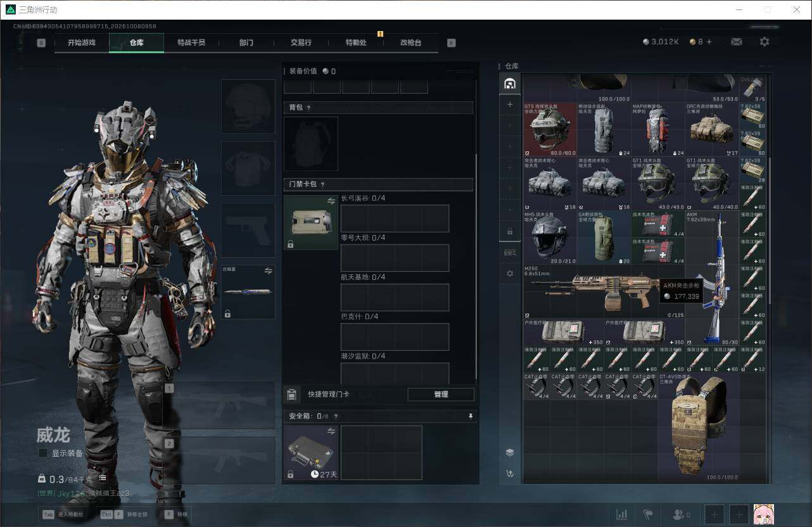
Task: Add currency using the plus beside 8
Action: (x=709, y=42)
